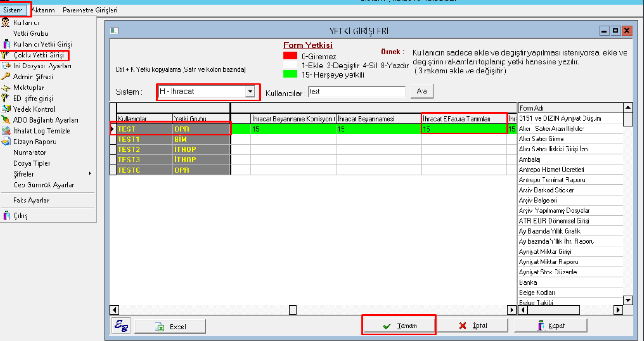Select Banka in the form list
Screen dimensions: 644x341
571,282
